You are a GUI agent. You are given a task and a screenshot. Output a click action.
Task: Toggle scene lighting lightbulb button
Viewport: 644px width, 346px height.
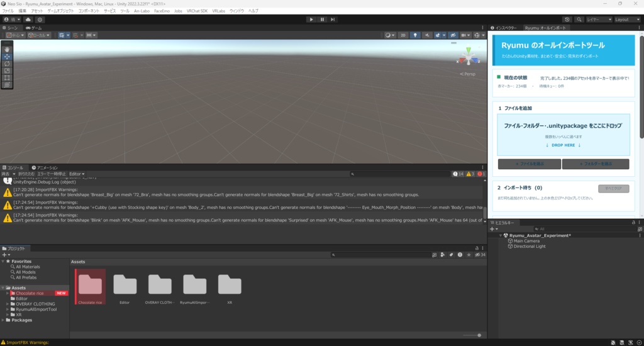tap(415, 35)
